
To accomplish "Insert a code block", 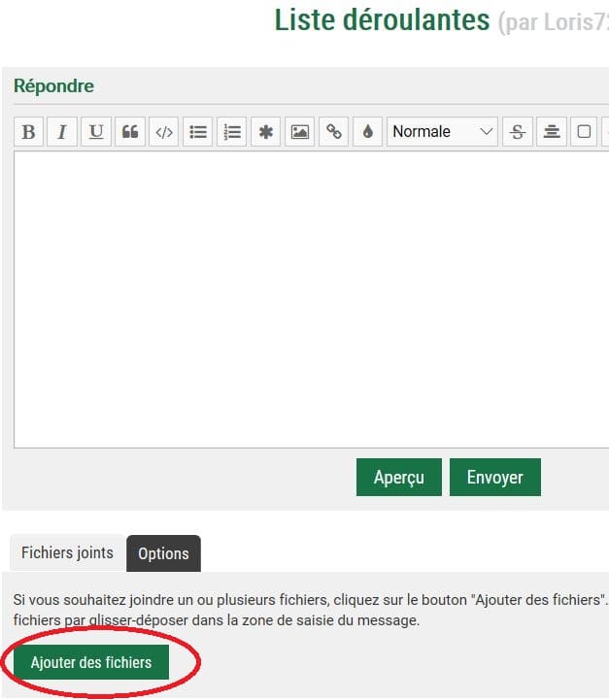I will tap(164, 132).
